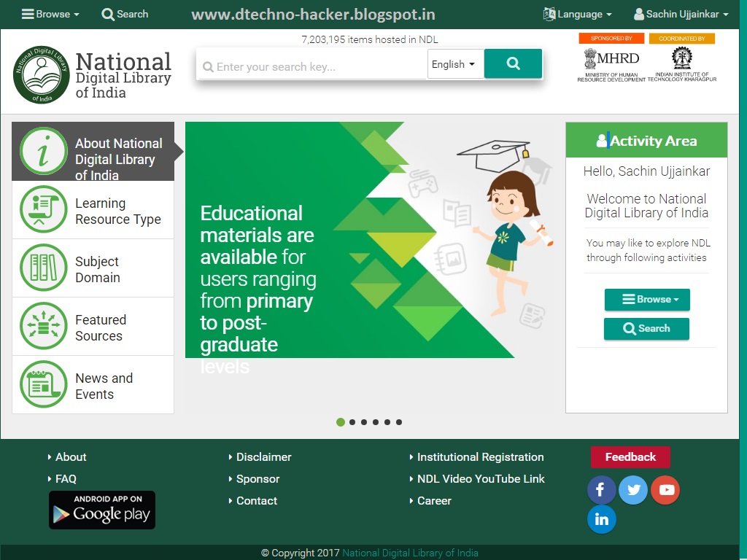Click the Twitter social media icon
747x560 pixels.
coord(633,490)
